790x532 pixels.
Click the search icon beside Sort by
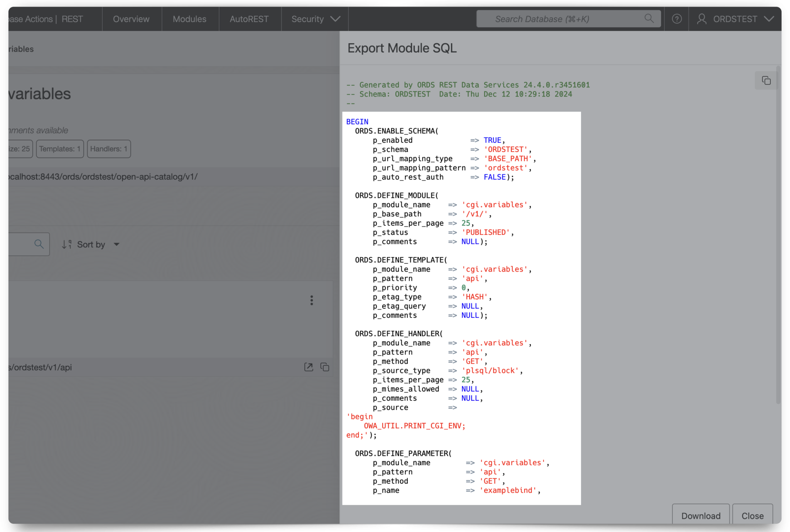(x=39, y=244)
